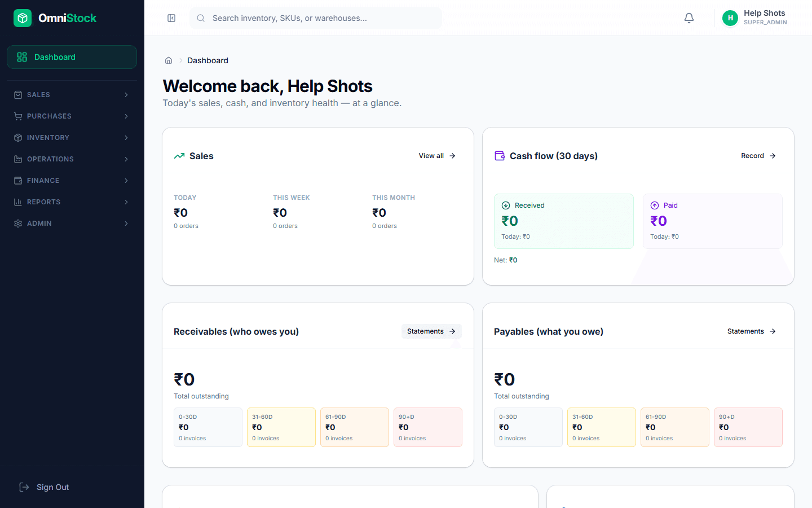The height and width of the screenshot is (508, 812).
Task: Click the arrow beside Payables Statements
Action: 773,331
